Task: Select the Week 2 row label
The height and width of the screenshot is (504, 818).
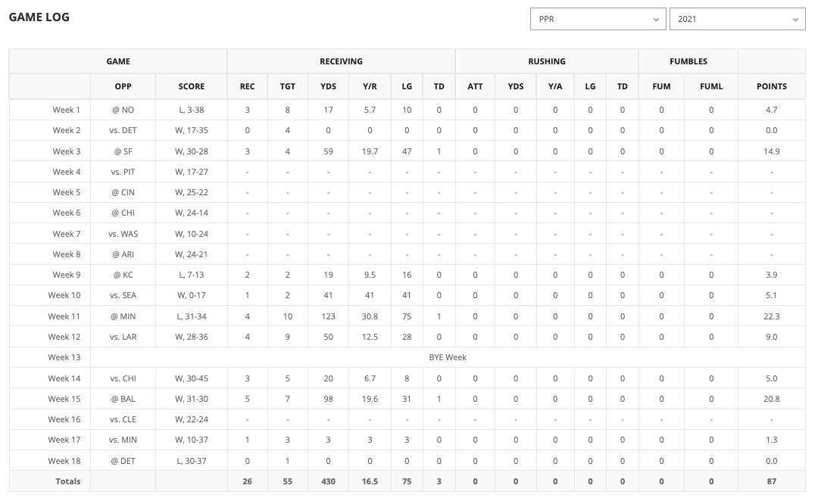Action: tap(66, 130)
